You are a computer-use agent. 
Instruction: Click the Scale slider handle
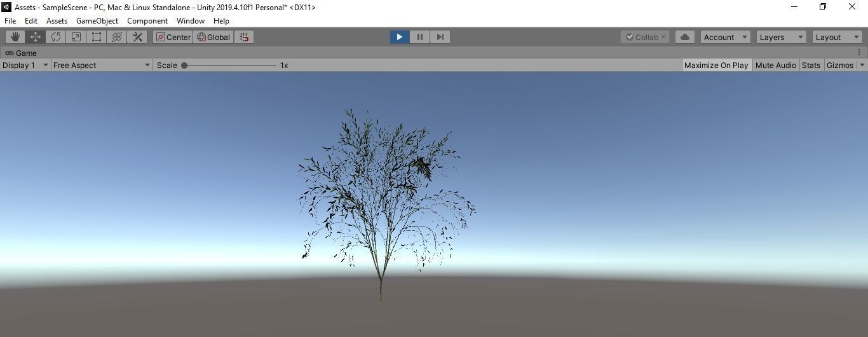(x=184, y=65)
